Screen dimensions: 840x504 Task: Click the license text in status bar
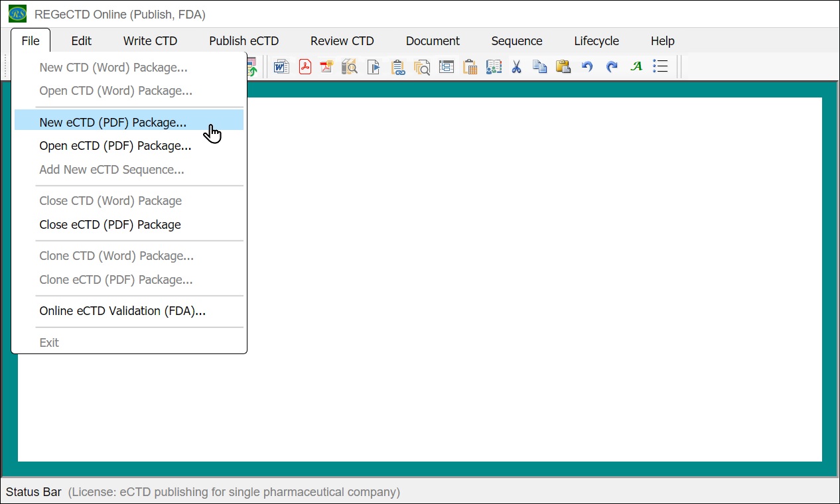point(234,492)
